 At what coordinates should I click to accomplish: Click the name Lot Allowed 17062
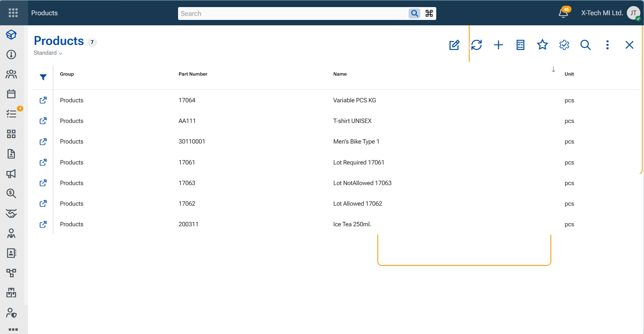click(x=357, y=204)
